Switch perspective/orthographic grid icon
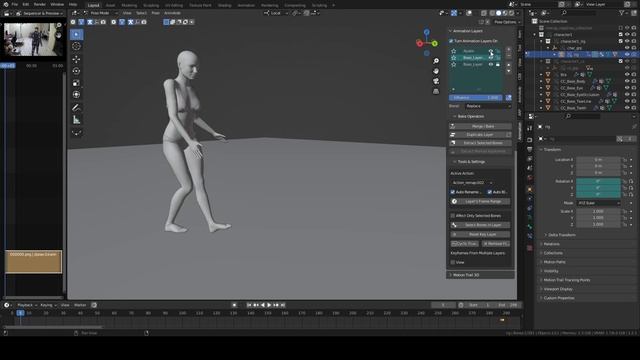 pyautogui.click(x=436, y=91)
